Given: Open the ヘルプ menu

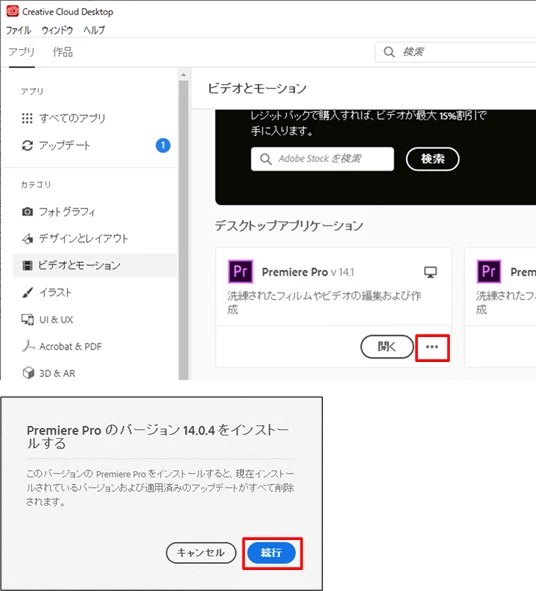Looking at the screenshot, I should point(94,30).
